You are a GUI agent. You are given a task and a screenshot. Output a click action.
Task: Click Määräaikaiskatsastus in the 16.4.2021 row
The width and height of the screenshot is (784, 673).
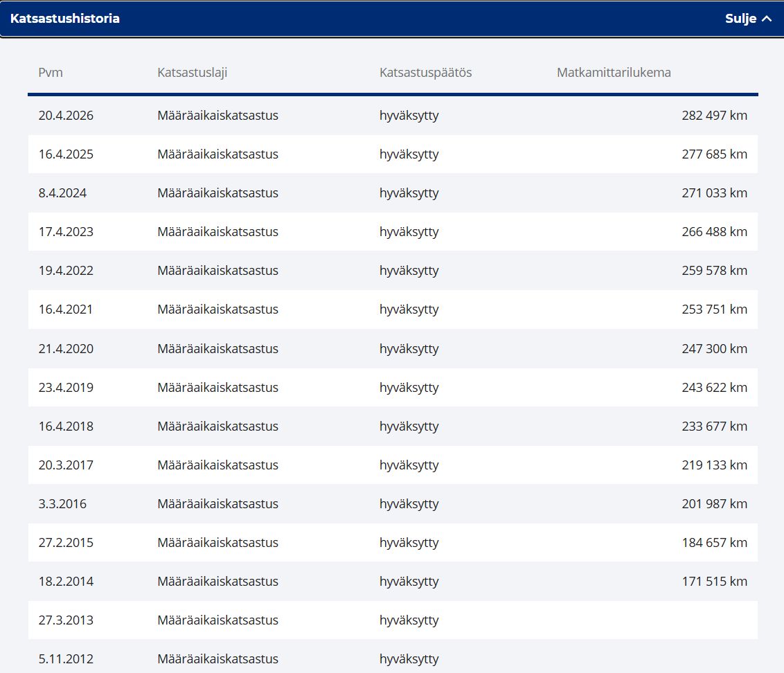pyautogui.click(x=218, y=309)
